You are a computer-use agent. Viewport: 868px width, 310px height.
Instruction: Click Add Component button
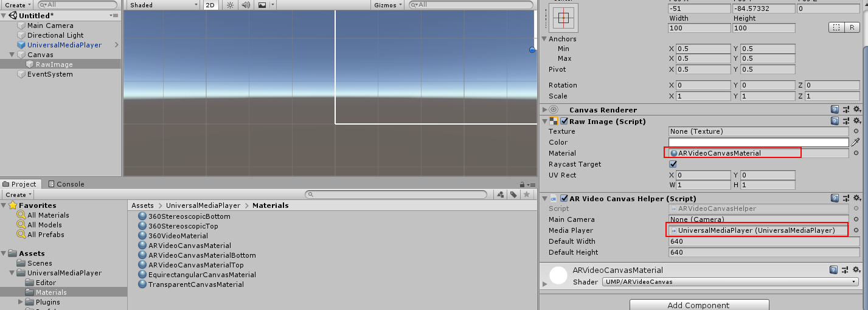pyautogui.click(x=699, y=305)
